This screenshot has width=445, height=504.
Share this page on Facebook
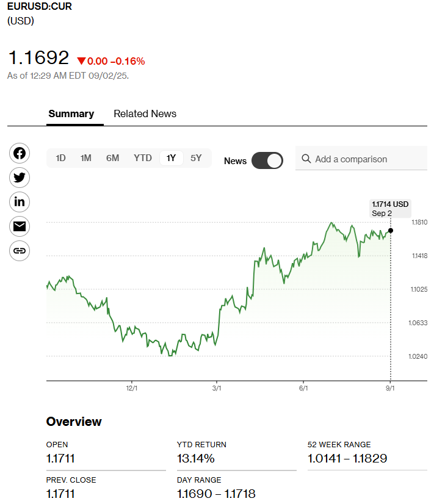[20, 153]
